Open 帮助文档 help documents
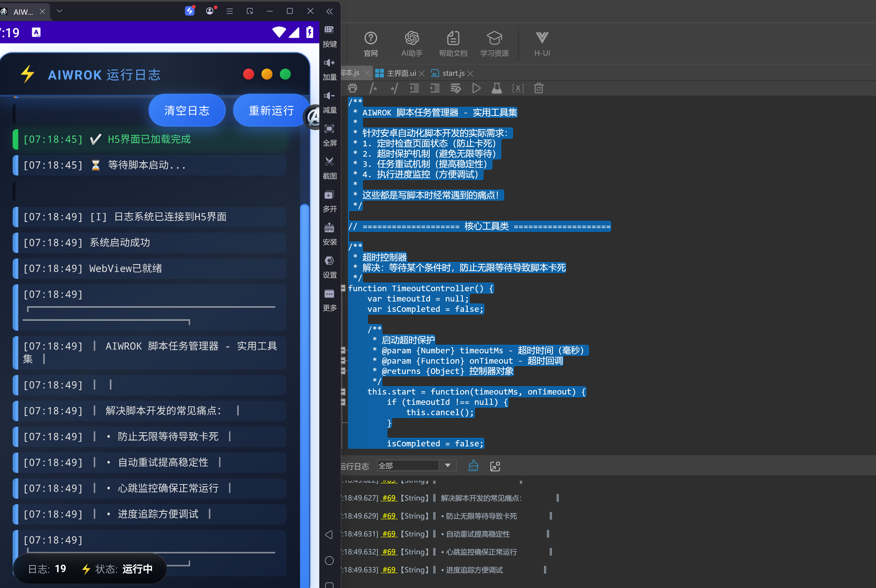 [453, 44]
